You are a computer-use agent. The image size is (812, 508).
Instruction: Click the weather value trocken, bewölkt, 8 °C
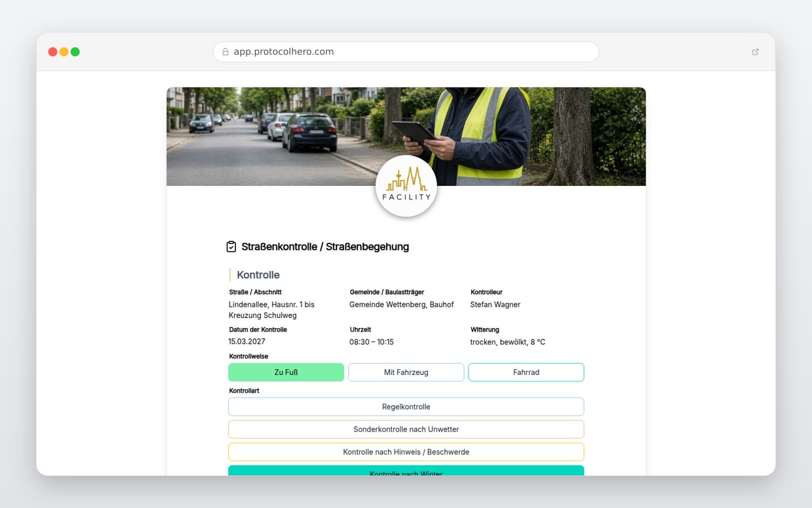coord(507,342)
